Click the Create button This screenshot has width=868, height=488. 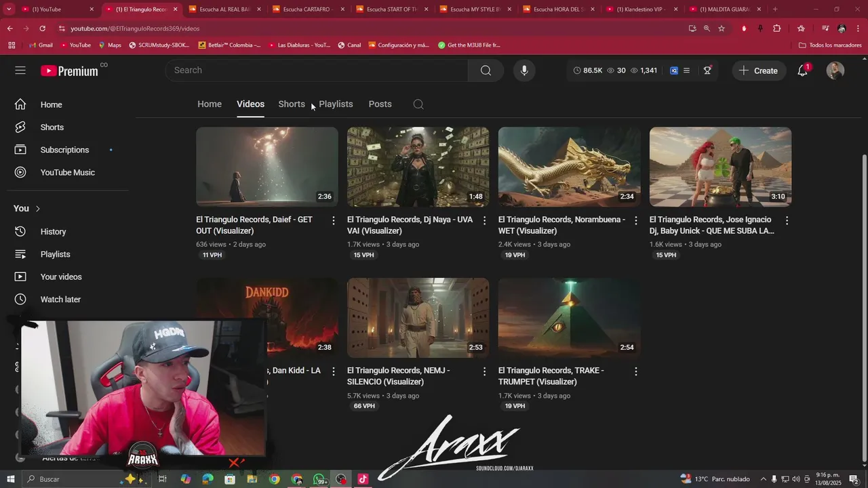click(759, 70)
